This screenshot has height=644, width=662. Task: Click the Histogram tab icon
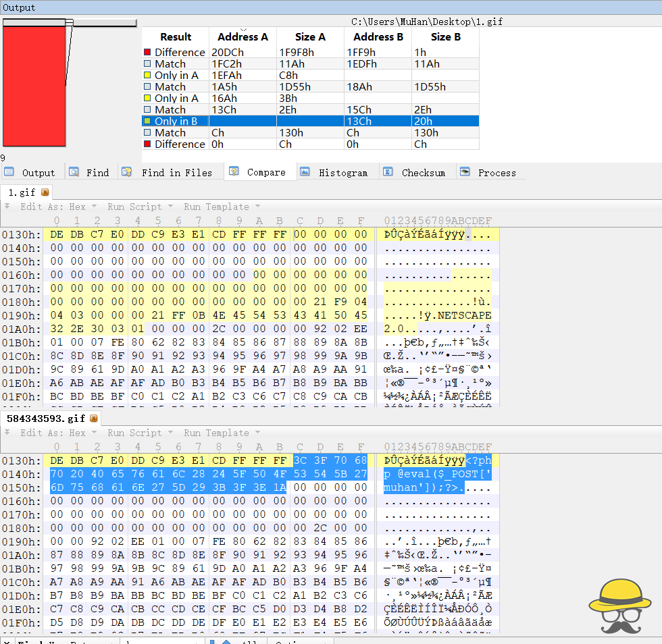pyautogui.click(x=305, y=172)
